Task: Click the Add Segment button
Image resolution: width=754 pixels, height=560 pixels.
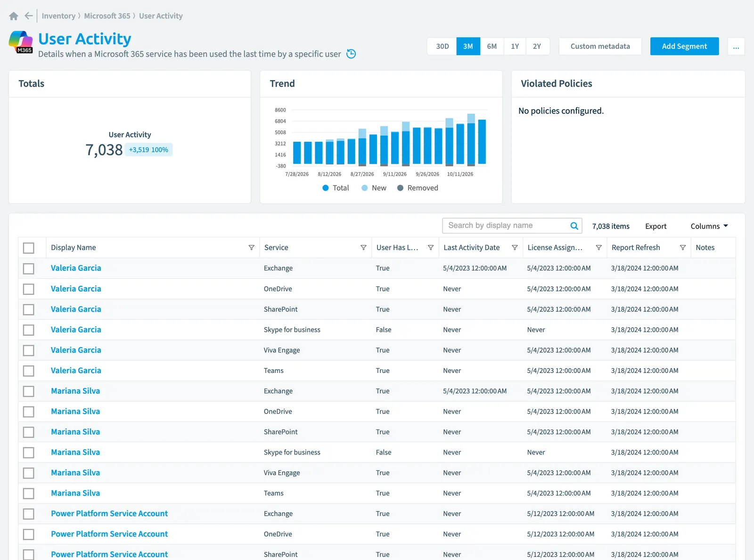Action: (x=684, y=46)
